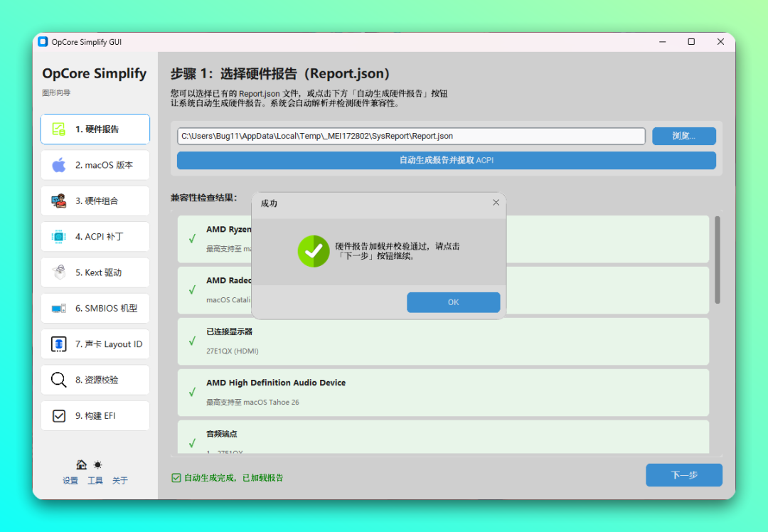Viewport: 768px width, 532px height.
Task: Select the hardware report step icon
Action: coord(59,129)
